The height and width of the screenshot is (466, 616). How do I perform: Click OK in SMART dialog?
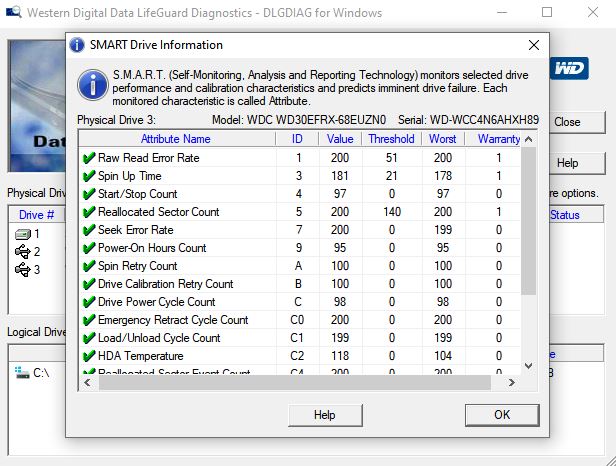502,415
